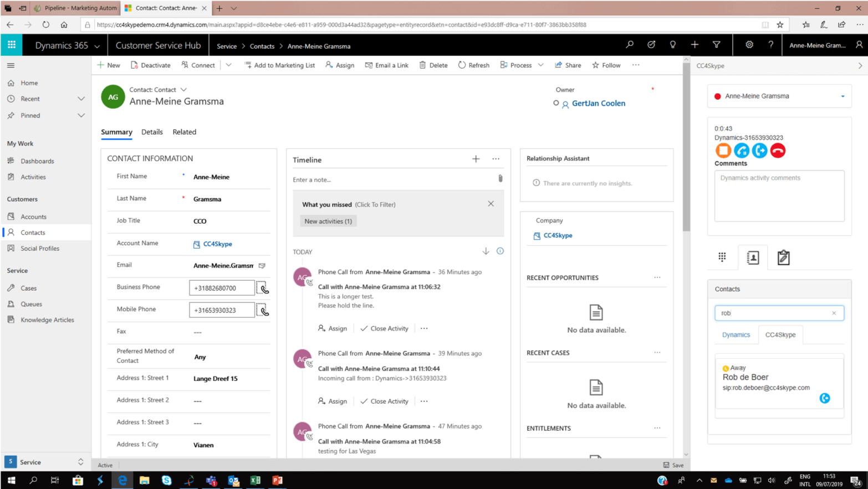Open the Related tab
The width and height of the screenshot is (868, 489).
(x=184, y=132)
